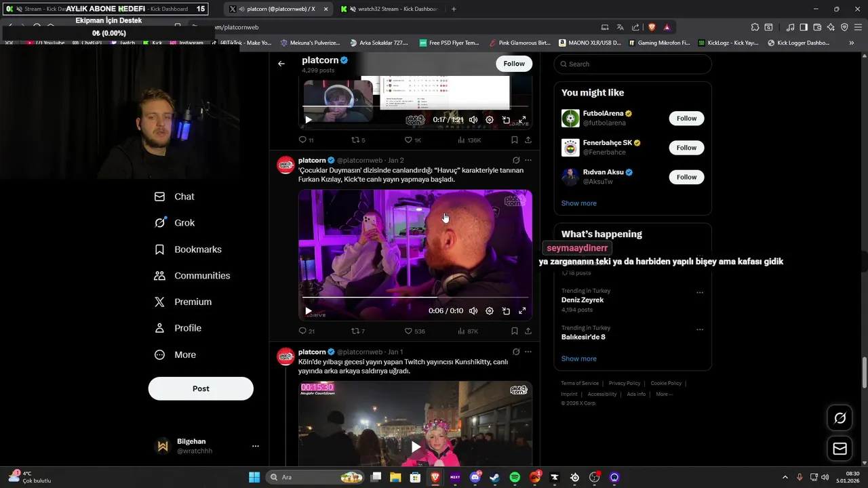Play the 0:06 / 0:10 video
Viewport: 868px width, 488px height.
coord(308,311)
